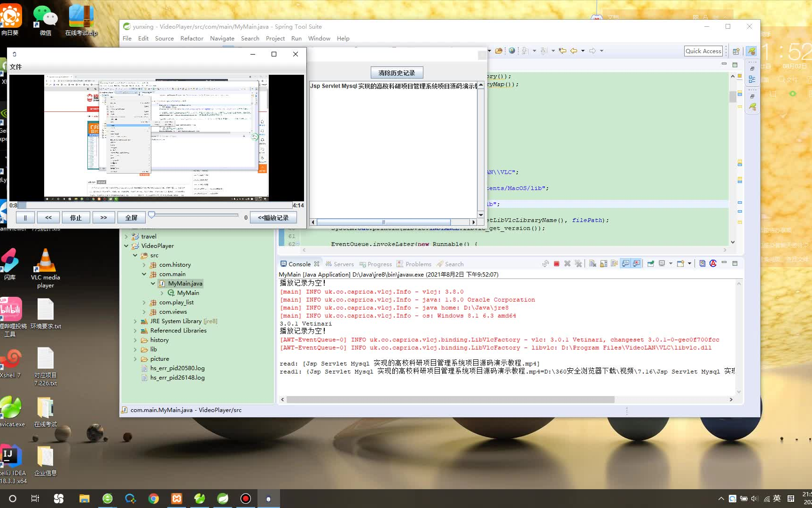
Task: Collapse the src folder
Action: (x=135, y=255)
